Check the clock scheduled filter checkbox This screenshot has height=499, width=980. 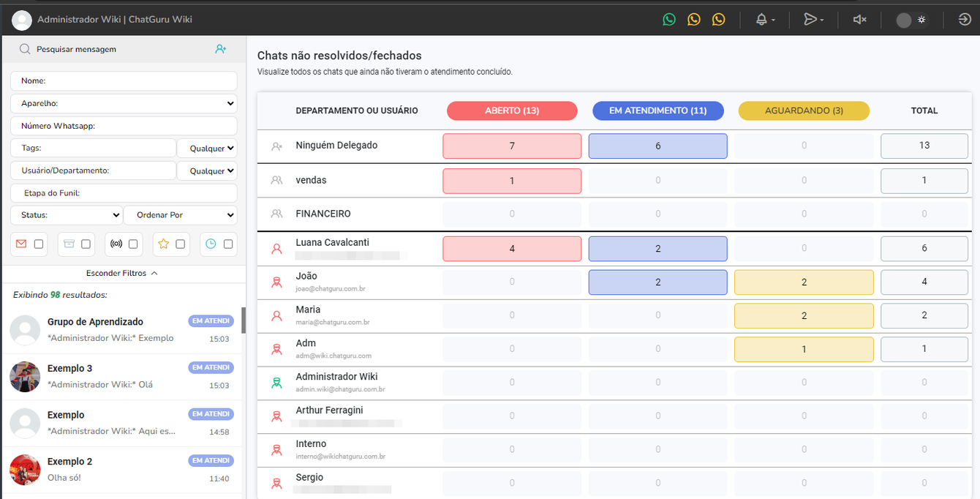[x=228, y=244]
